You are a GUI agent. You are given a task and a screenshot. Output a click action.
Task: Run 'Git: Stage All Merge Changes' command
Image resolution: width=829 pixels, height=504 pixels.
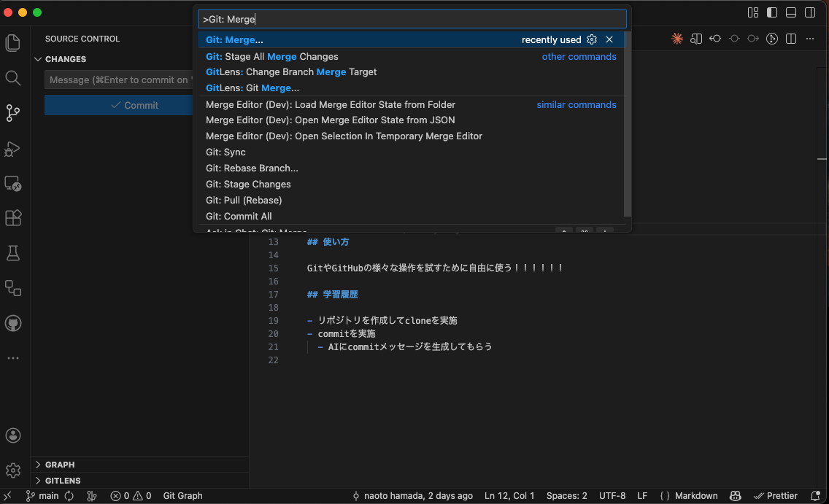(x=411, y=57)
